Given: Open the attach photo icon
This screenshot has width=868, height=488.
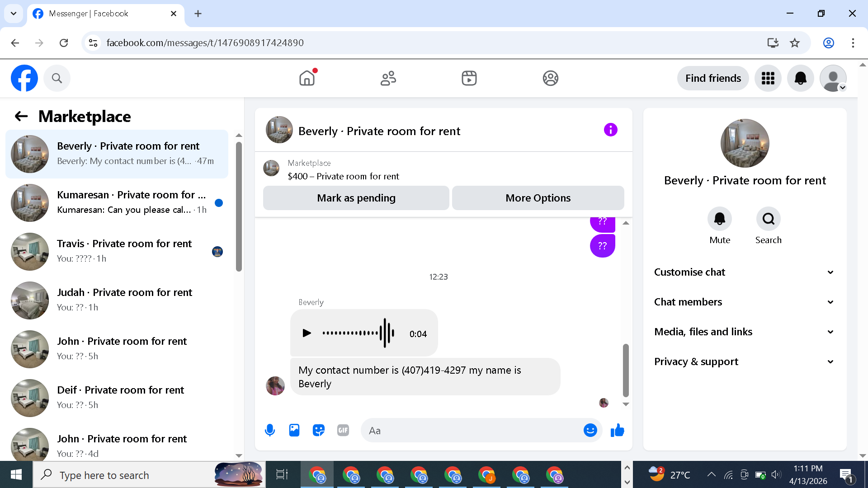Looking at the screenshot, I should 294,430.
